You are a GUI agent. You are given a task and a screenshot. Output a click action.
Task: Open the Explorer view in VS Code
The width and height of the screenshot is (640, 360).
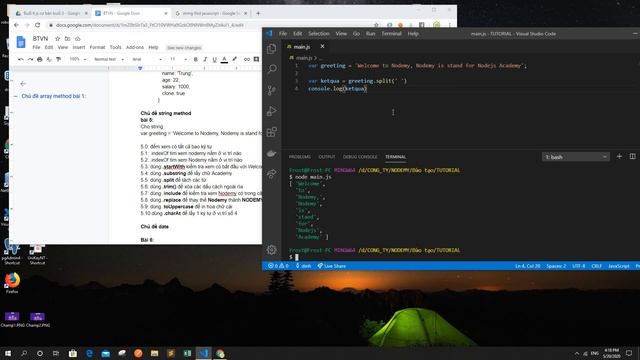271,49
